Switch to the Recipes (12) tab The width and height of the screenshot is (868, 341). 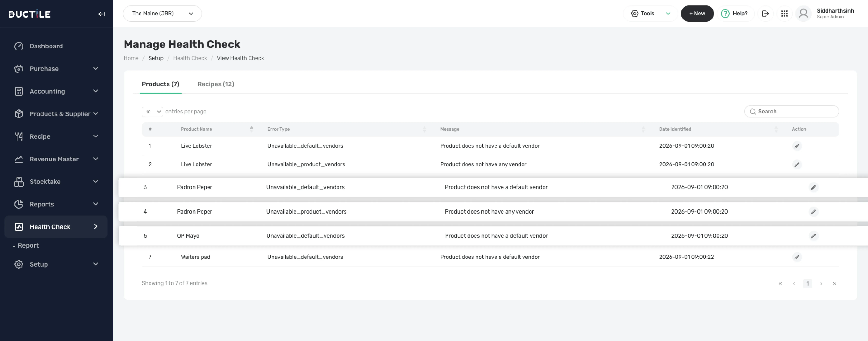[x=216, y=84]
